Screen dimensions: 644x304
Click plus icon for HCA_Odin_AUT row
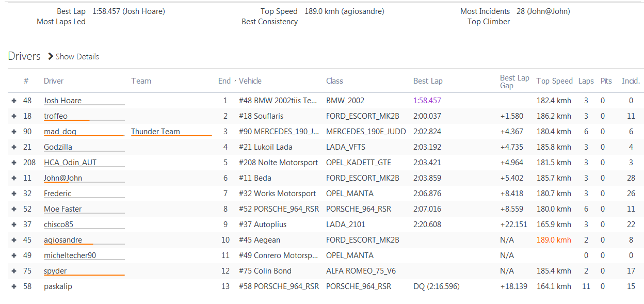14,163
